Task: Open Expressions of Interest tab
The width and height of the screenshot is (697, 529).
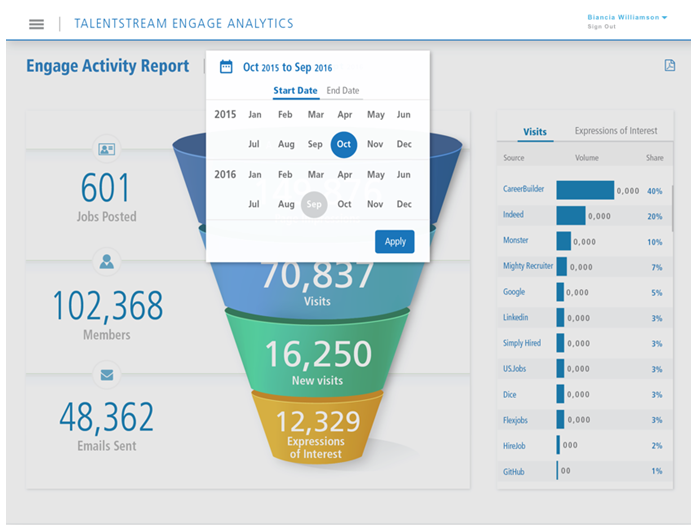Action: pos(616,131)
